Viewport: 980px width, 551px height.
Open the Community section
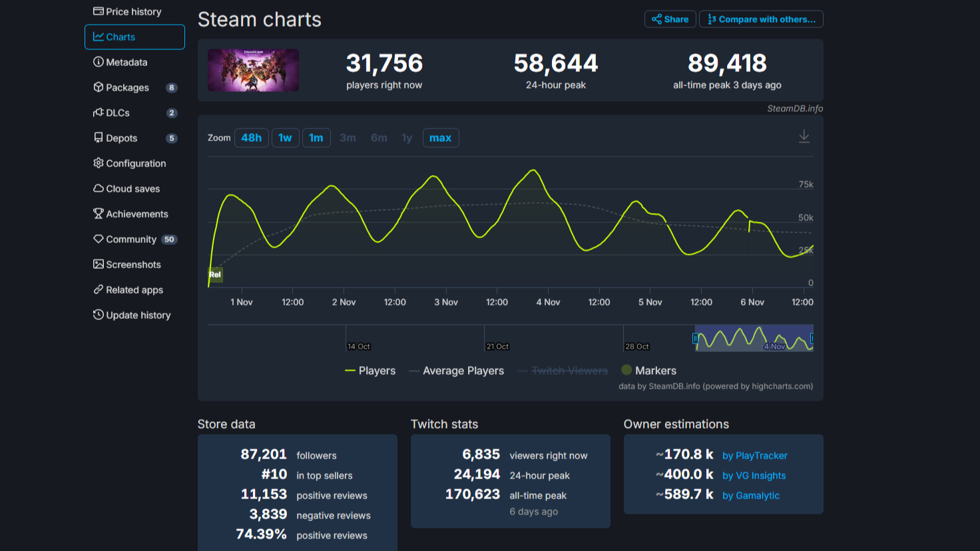tap(134, 239)
